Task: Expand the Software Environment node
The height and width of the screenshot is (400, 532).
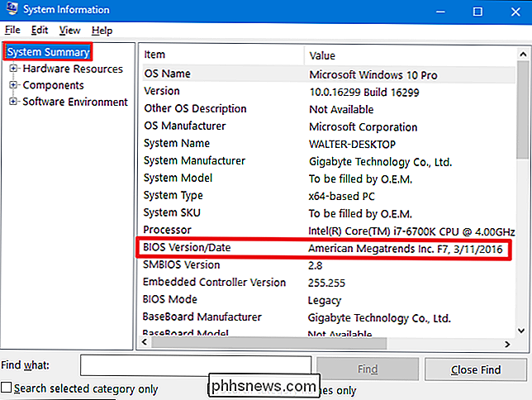Action: pyautogui.click(x=13, y=101)
